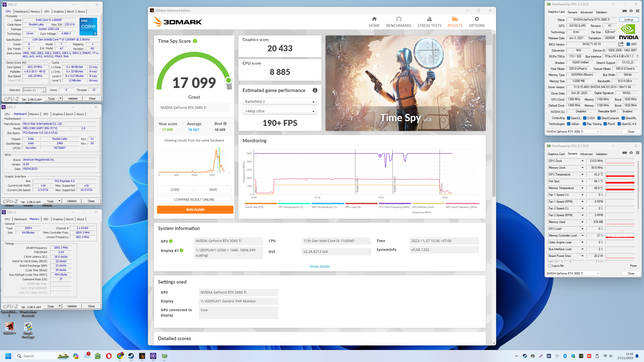Toggle the DirectCompute checkbox
This screenshot has height=362, width=644.
599,118
